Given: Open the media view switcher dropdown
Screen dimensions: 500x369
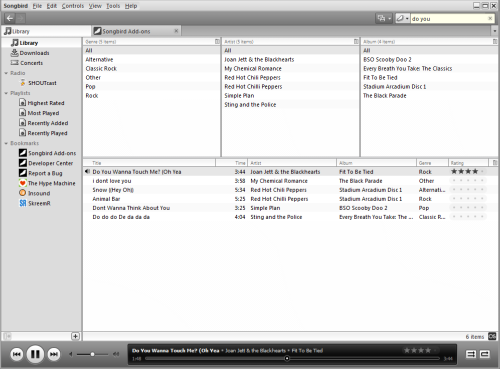Looking at the screenshot, I should 384,18.
